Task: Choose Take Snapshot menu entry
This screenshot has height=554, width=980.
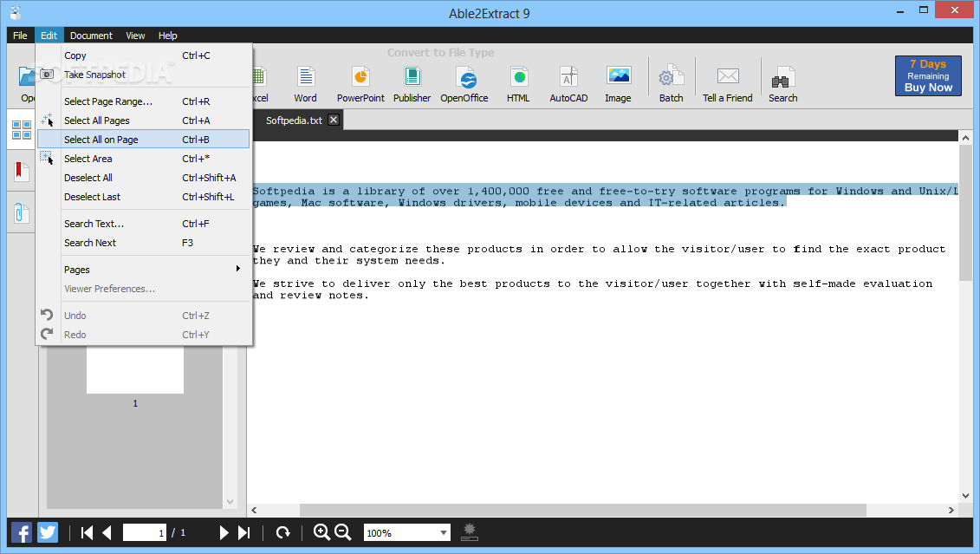Action: 144,75
